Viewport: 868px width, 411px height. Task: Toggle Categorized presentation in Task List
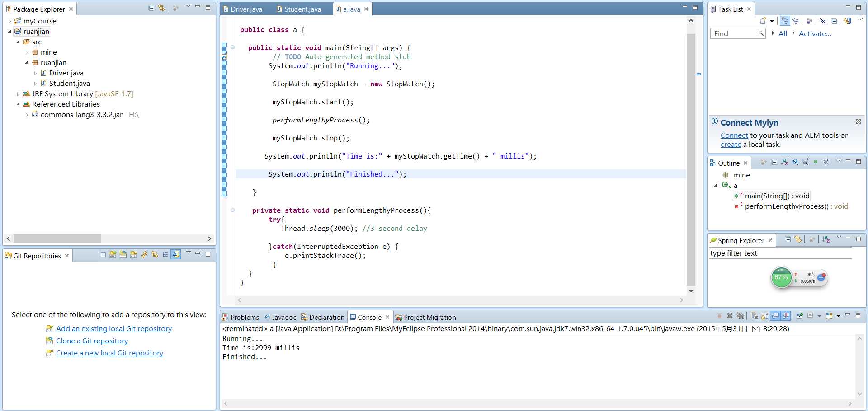pyautogui.click(x=785, y=21)
